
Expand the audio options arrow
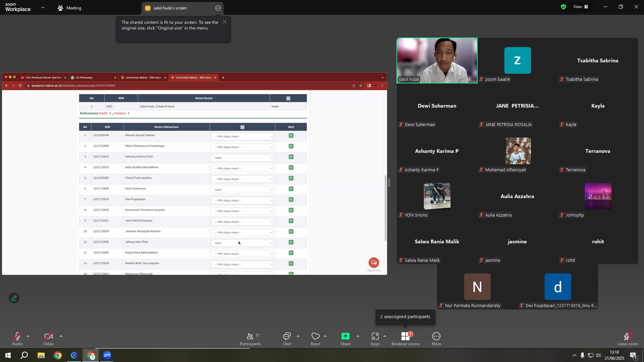[28, 336]
